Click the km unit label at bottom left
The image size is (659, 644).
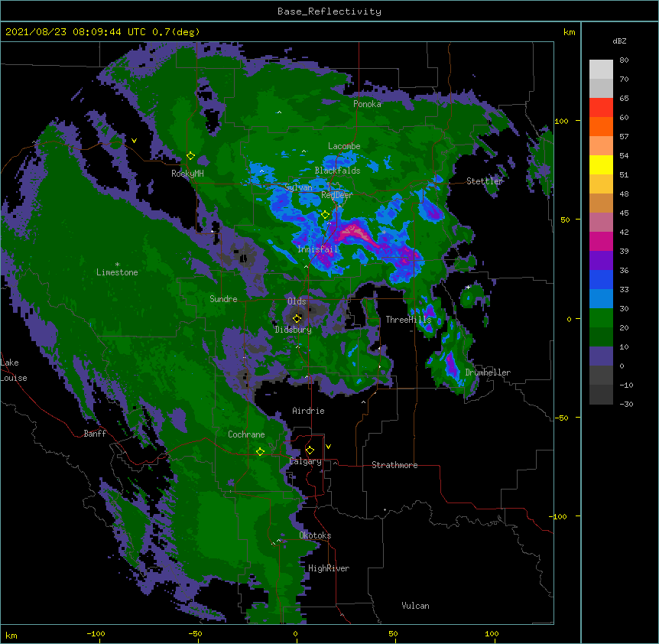[x=11, y=636]
